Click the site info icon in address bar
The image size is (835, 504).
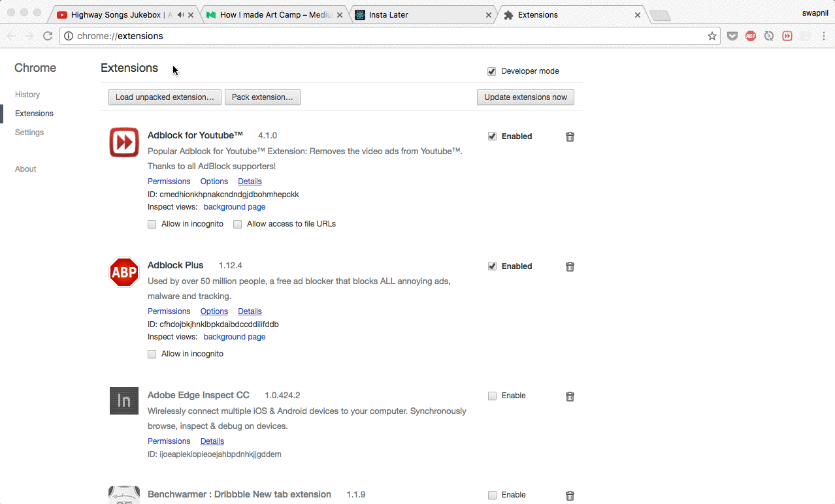pyautogui.click(x=69, y=36)
